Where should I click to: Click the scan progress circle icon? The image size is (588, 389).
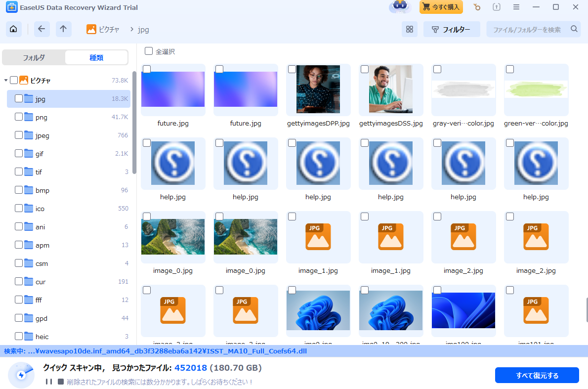coord(21,375)
